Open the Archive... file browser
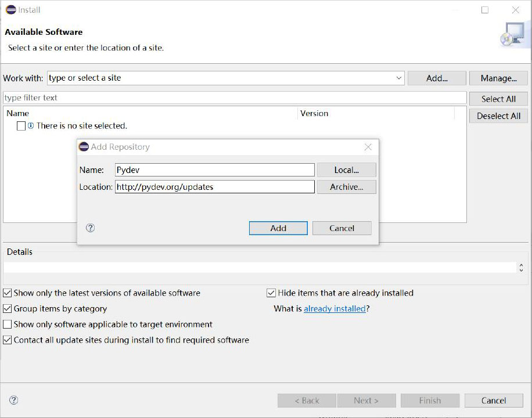 click(346, 187)
